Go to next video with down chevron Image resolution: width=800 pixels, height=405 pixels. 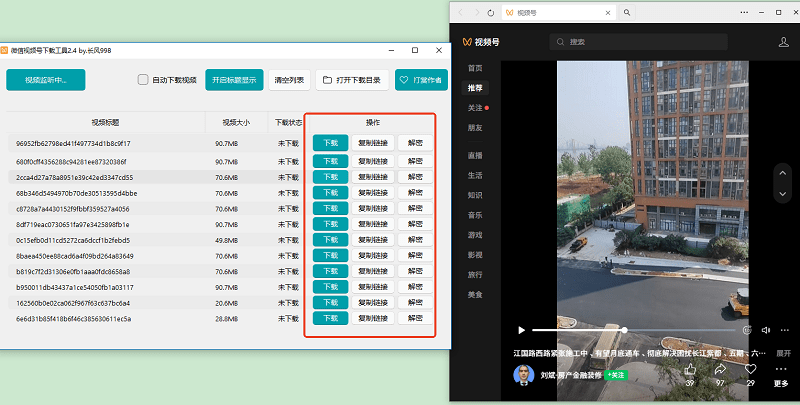tap(783, 194)
